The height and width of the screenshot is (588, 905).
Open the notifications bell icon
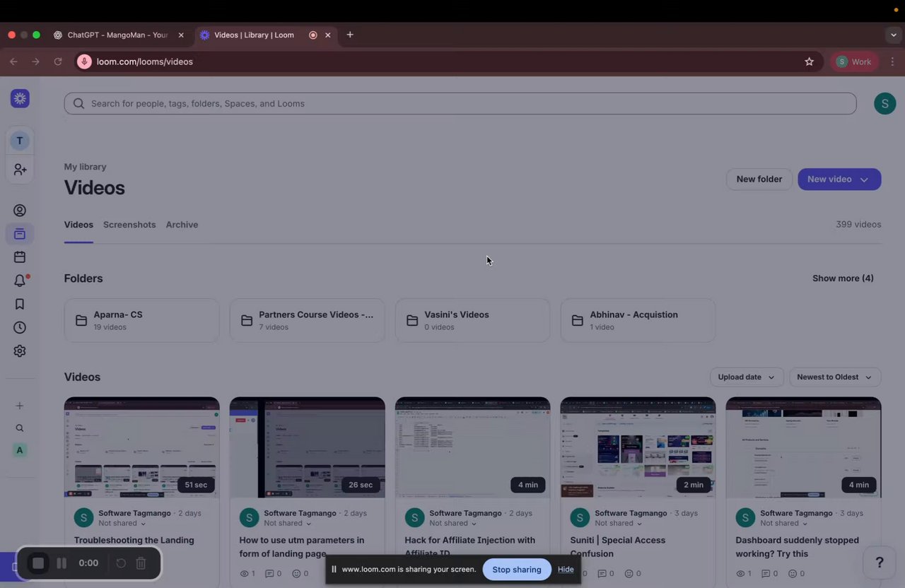[x=20, y=281]
